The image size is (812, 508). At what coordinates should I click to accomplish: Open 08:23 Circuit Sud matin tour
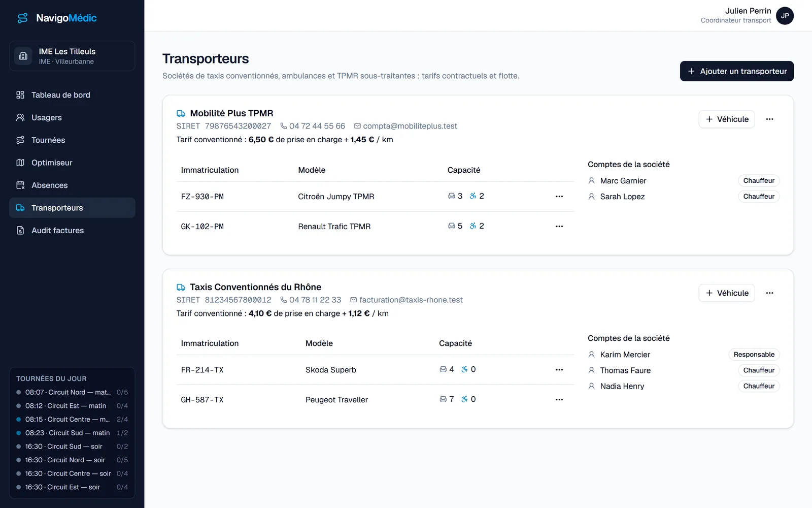(72, 433)
